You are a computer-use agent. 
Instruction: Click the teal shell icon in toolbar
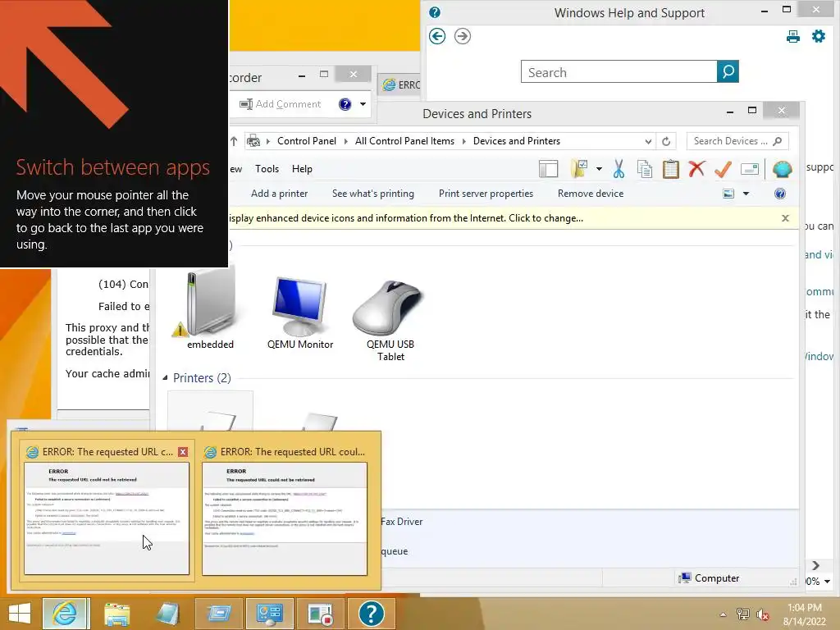pyautogui.click(x=782, y=169)
